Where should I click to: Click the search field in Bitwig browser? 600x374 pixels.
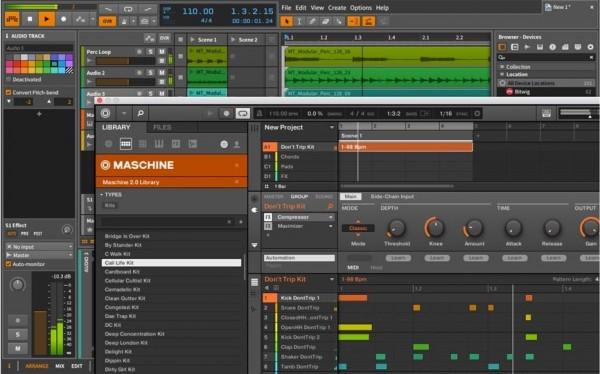545,57
